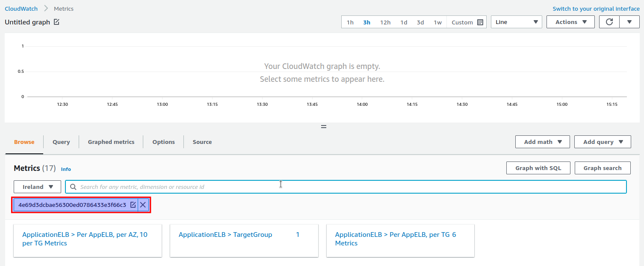Screen dimensions: 644x266
Task: Open auto-refresh options via arrow next to refresh
Action: tap(629, 21)
